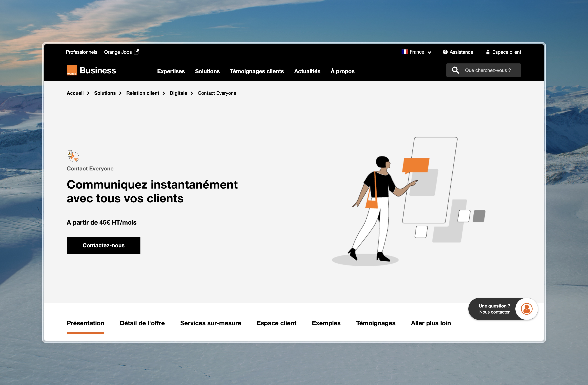Click the French flag icon
Screen dimensions: 588x385
pos(404,52)
